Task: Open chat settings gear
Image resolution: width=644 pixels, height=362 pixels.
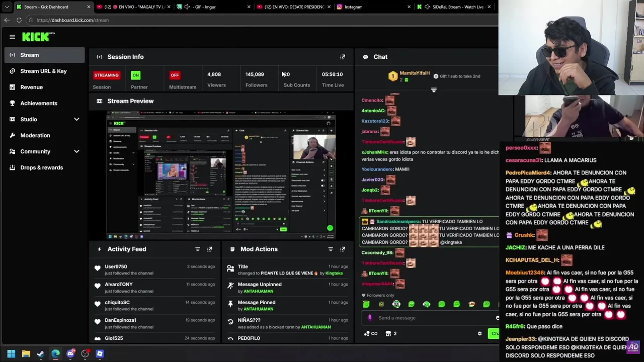Action: [x=479, y=333]
